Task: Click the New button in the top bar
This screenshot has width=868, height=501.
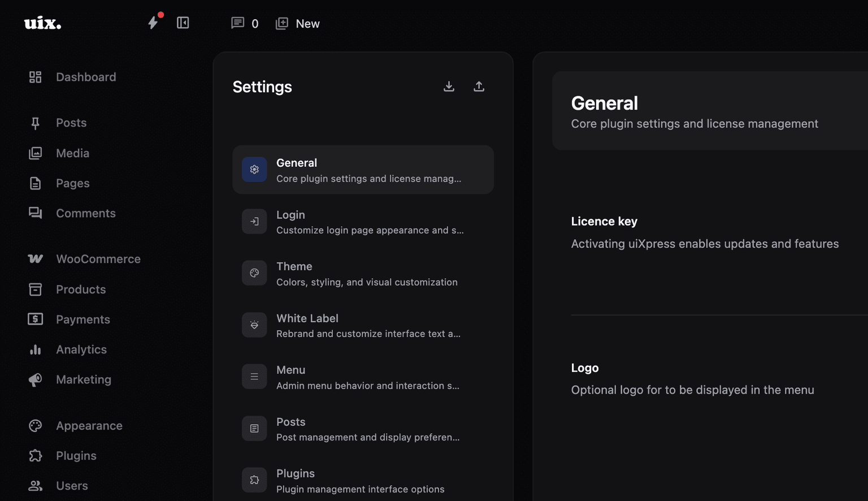Action: point(298,23)
